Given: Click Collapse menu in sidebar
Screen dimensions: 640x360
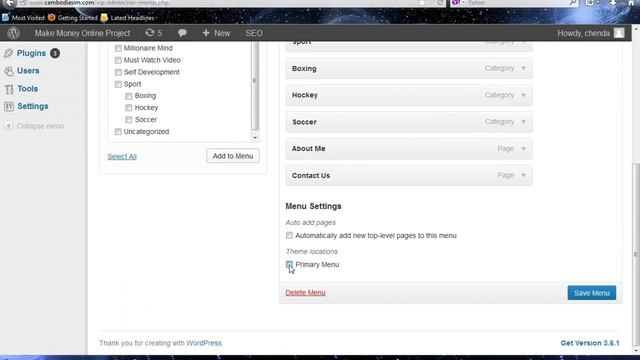Looking at the screenshot, I should (x=40, y=126).
